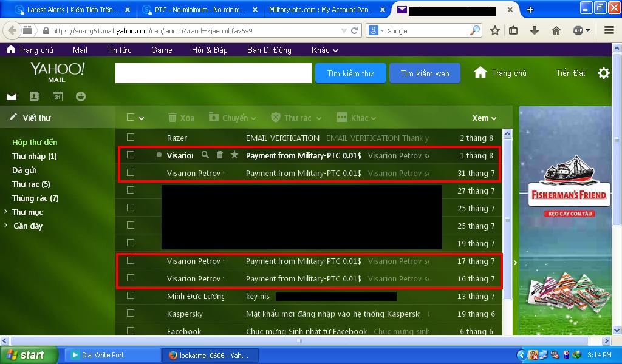Click the message list scrollbar up arrow
Image resolution: width=622 pixels, height=364 pixels.
pyautogui.click(x=507, y=134)
